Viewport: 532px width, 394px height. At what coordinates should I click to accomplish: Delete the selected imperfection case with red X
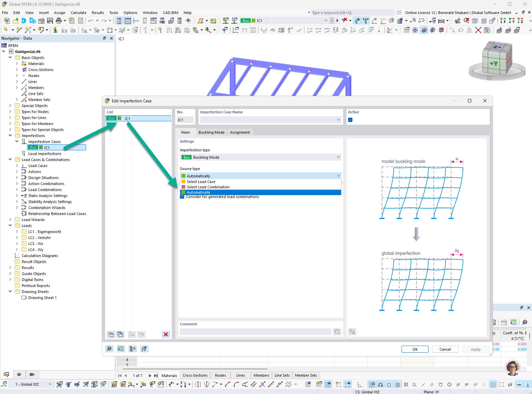pos(166,334)
